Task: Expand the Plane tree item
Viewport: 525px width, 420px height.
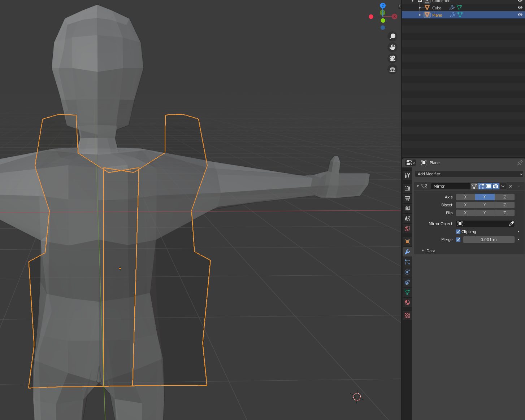Action: tap(420, 15)
